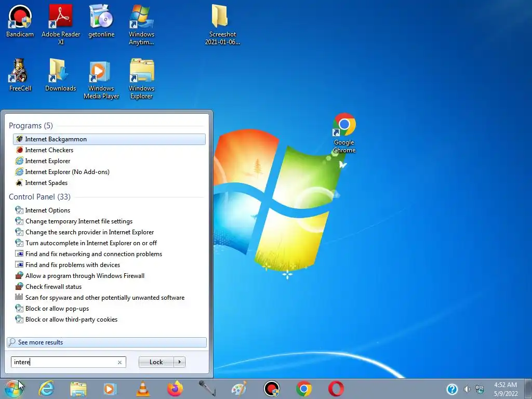Select the Google Chrome desktop shortcut
Image resolution: width=532 pixels, height=399 pixels.
[344, 133]
